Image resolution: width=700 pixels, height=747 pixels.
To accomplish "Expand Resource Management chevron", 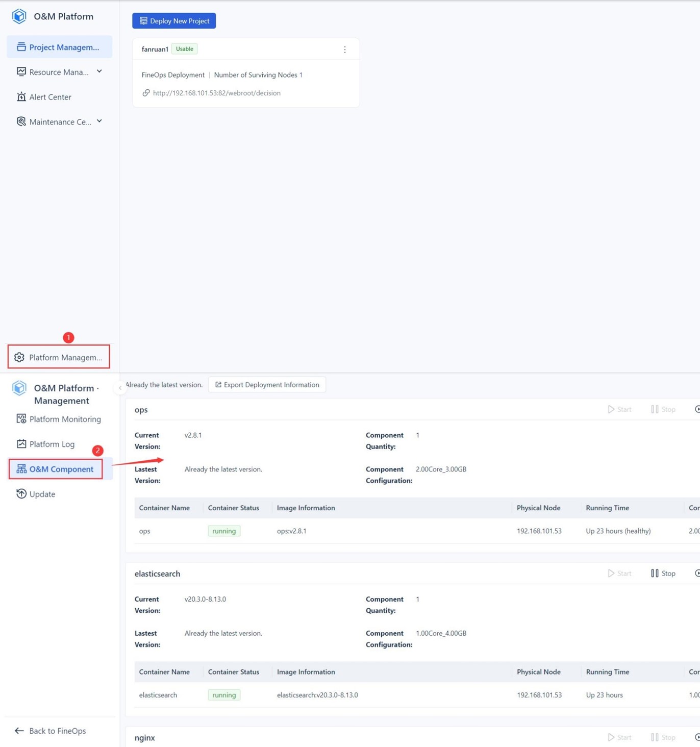I will click(99, 71).
